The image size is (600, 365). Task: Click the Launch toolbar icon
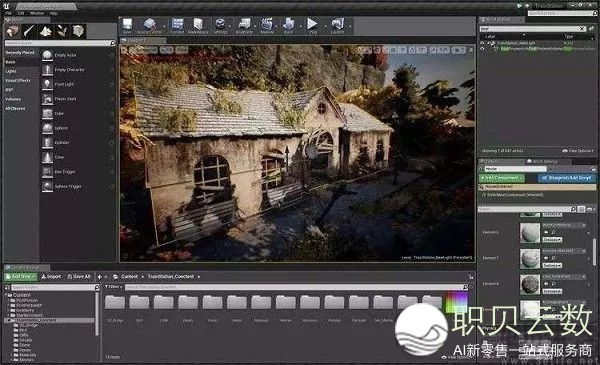click(x=338, y=25)
